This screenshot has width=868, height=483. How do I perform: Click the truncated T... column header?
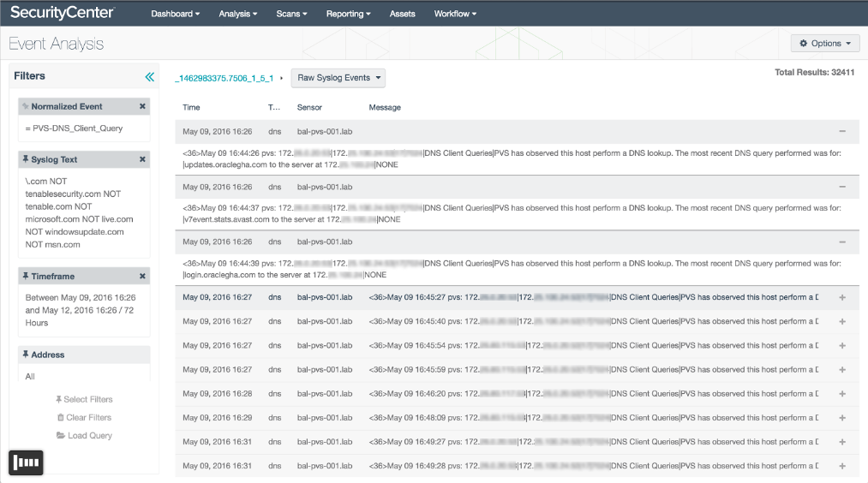coord(274,107)
